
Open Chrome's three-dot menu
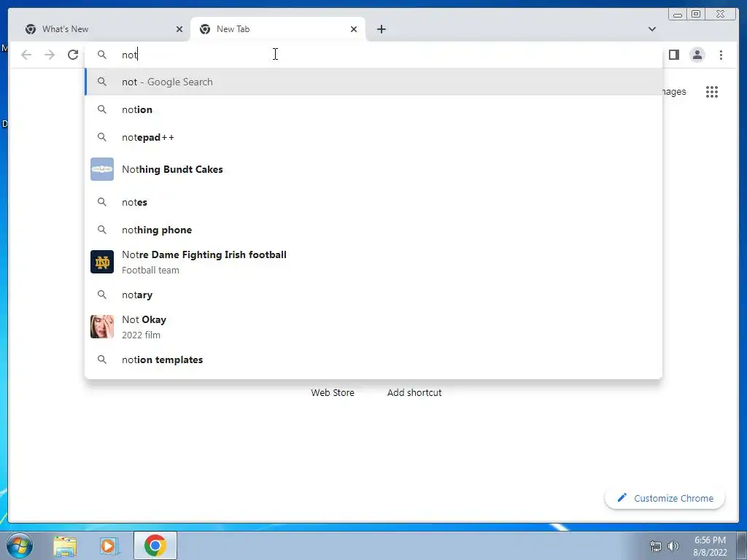pos(721,55)
